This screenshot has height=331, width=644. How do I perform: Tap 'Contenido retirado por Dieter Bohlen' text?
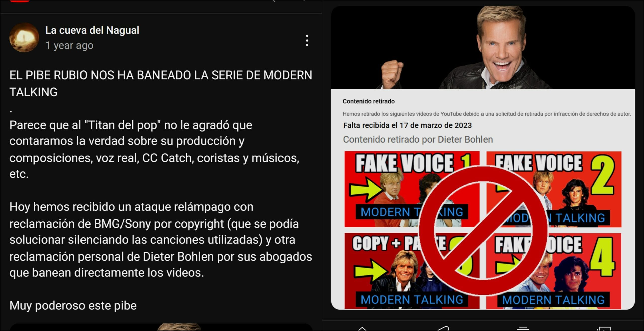[418, 139]
